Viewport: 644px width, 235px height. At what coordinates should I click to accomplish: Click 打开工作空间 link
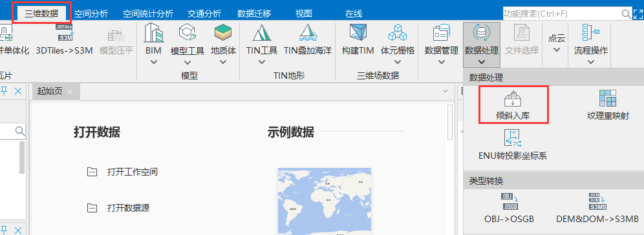coord(133,172)
